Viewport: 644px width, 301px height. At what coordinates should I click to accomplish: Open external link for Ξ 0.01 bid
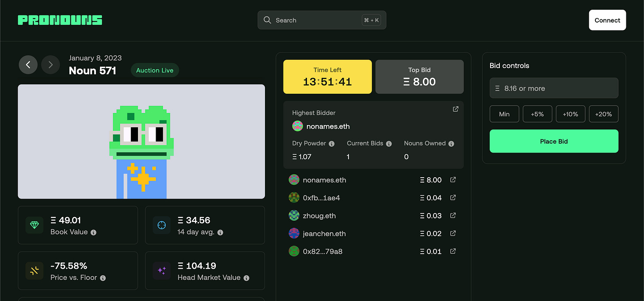tap(453, 251)
